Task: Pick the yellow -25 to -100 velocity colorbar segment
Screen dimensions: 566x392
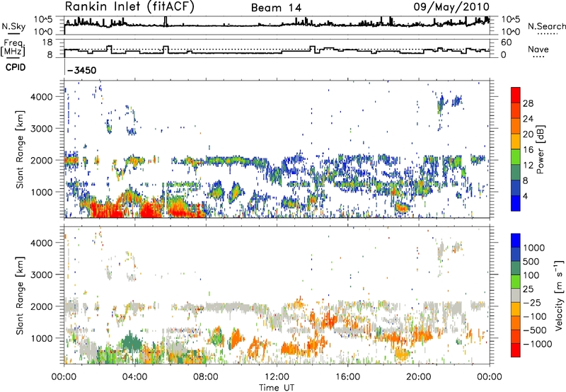Action: coord(516,309)
